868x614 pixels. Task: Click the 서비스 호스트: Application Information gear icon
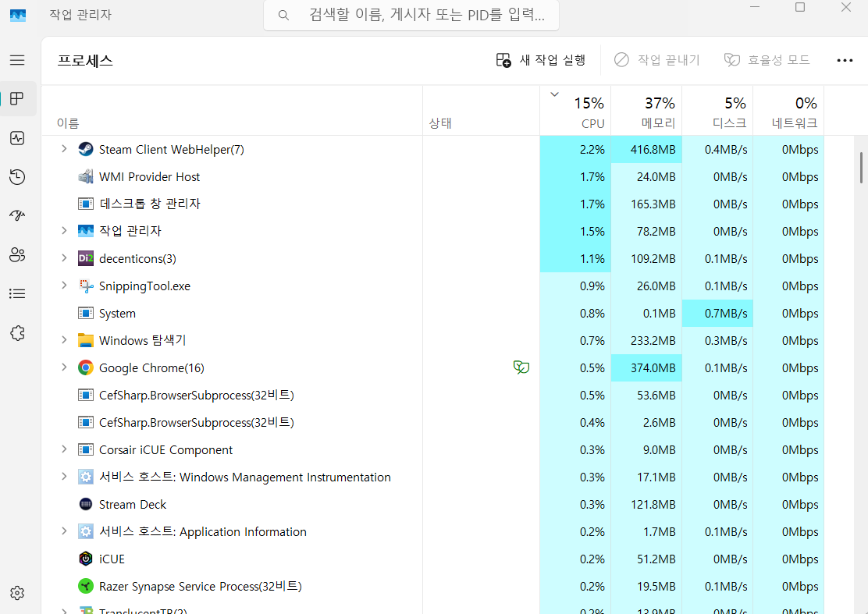[x=85, y=531]
